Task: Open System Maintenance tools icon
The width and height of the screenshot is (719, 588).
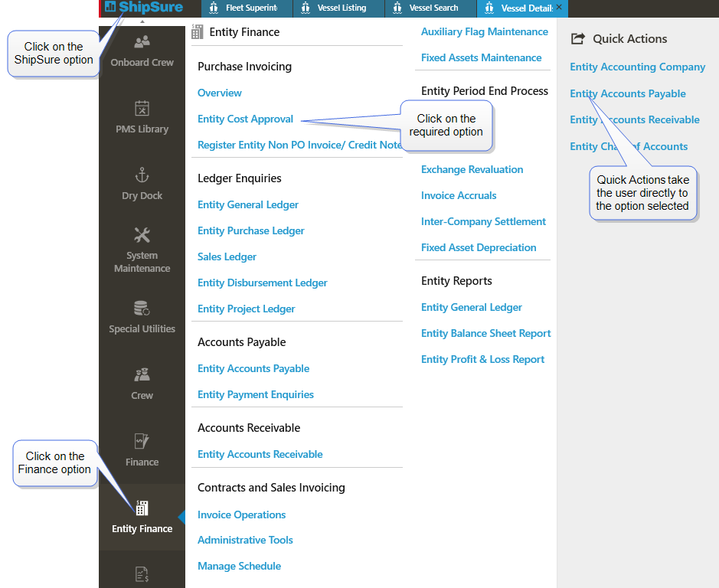Action: pyautogui.click(x=142, y=235)
